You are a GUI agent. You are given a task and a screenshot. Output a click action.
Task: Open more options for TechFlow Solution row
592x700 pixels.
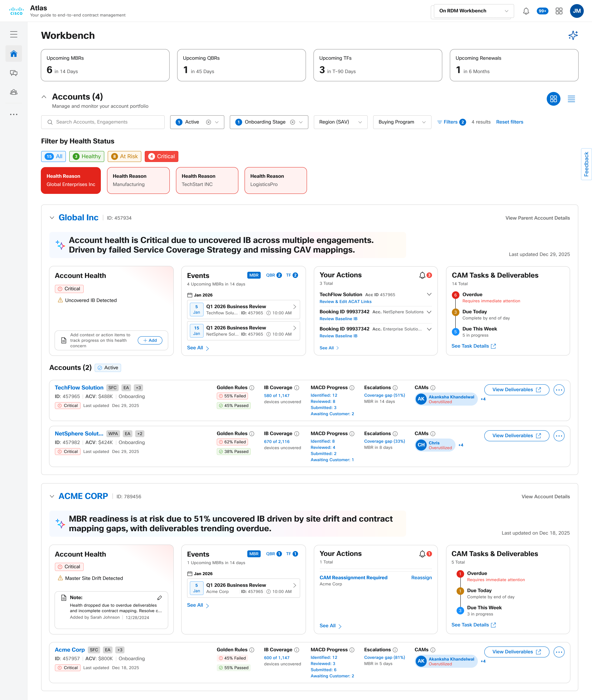(559, 390)
